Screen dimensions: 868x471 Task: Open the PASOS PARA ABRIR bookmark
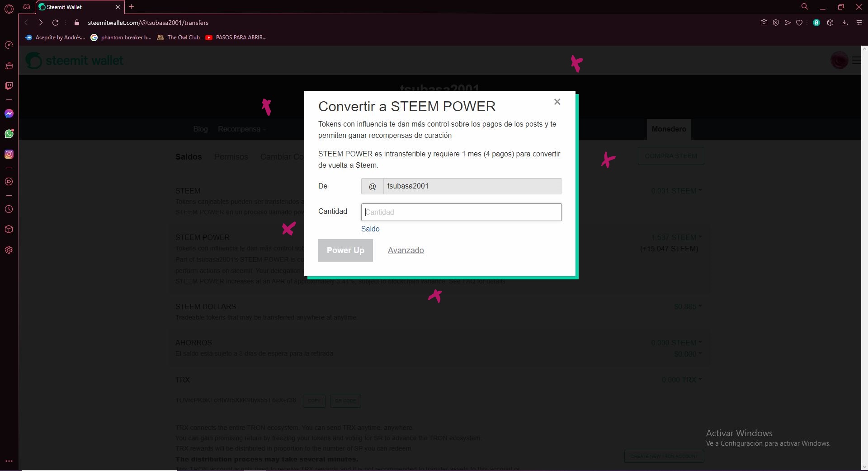(x=236, y=38)
